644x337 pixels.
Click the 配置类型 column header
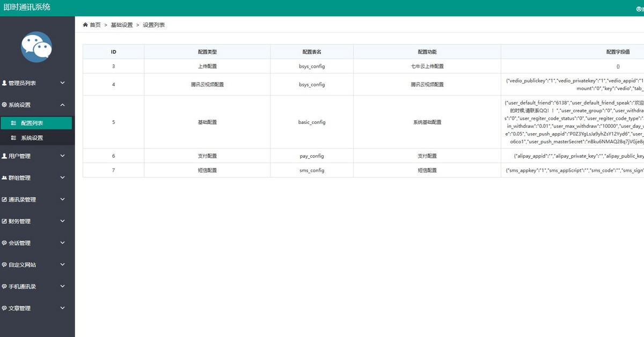click(207, 52)
